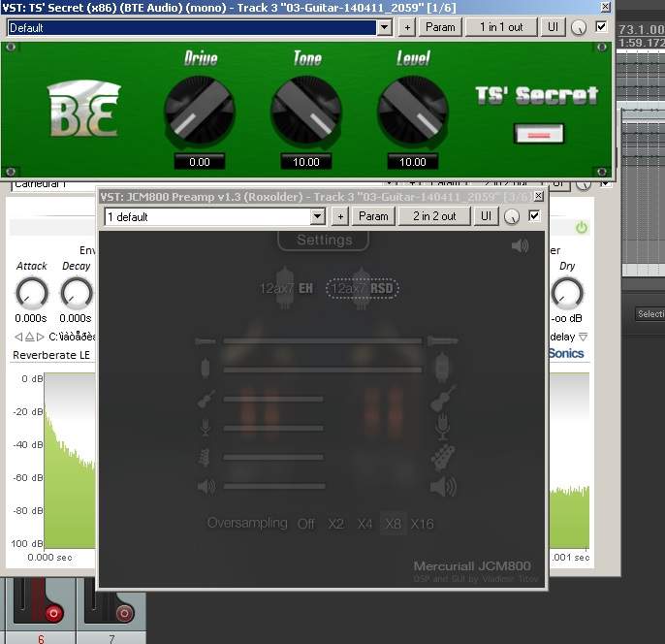The image size is (665, 644).
Task: Click the speaker icon in JCM800 top-right corner
Action: point(521,246)
